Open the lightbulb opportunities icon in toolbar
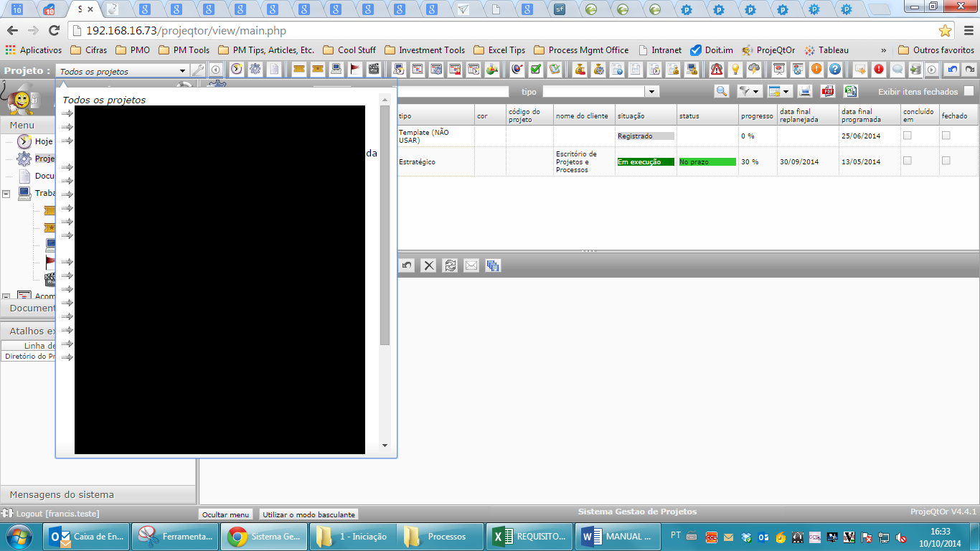This screenshot has height=551, width=980. click(x=735, y=70)
